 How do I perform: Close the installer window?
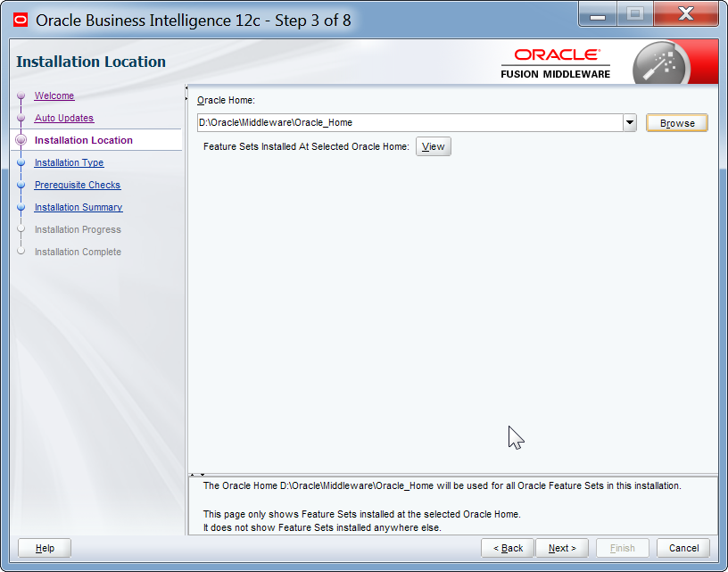pyautogui.click(x=686, y=14)
